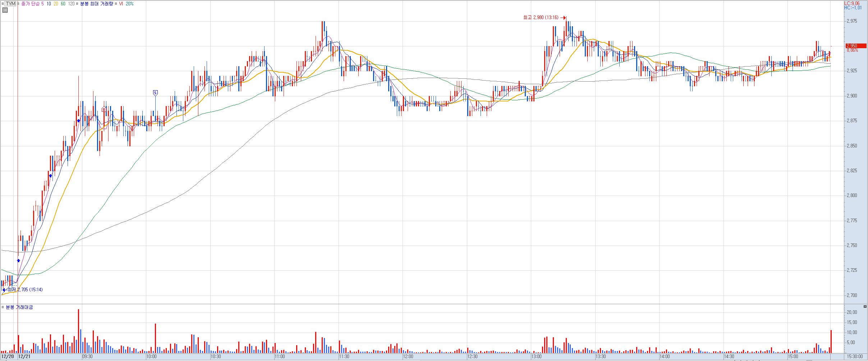Click the 09:30 time axis label

coord(87,357)
